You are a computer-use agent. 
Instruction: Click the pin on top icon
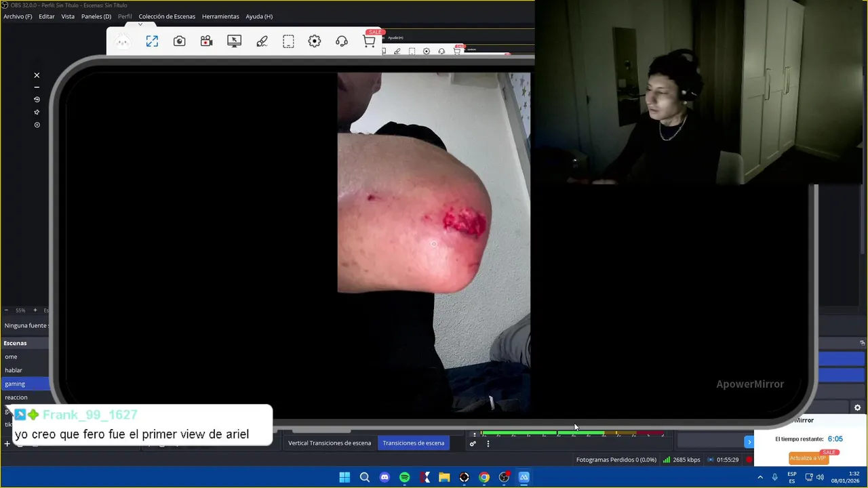point(37,112)
